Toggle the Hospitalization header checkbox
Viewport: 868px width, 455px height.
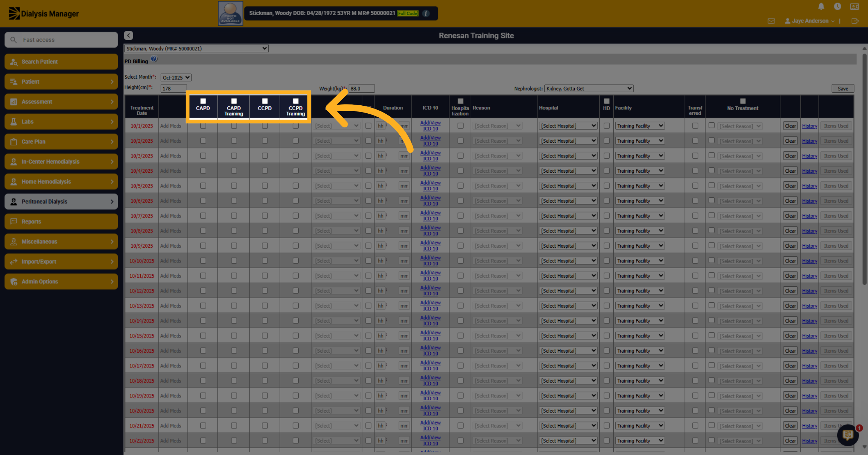pyautogui.click(x=460, y=101)
